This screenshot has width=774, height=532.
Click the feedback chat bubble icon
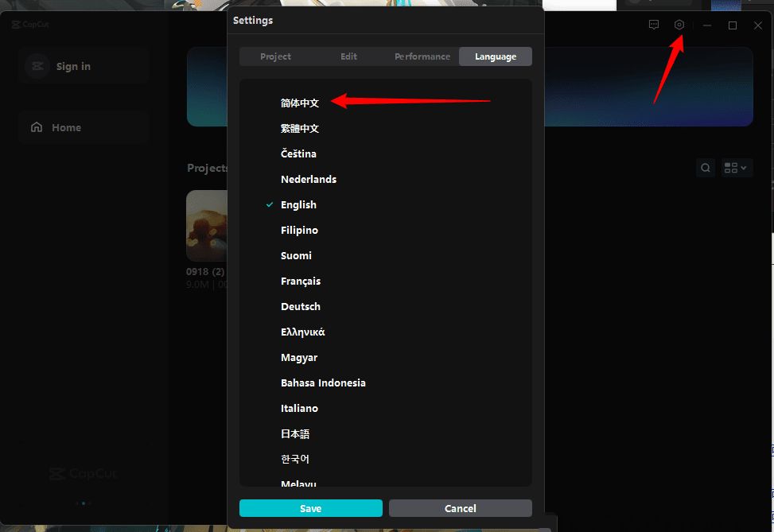click(x=654, y=25)
